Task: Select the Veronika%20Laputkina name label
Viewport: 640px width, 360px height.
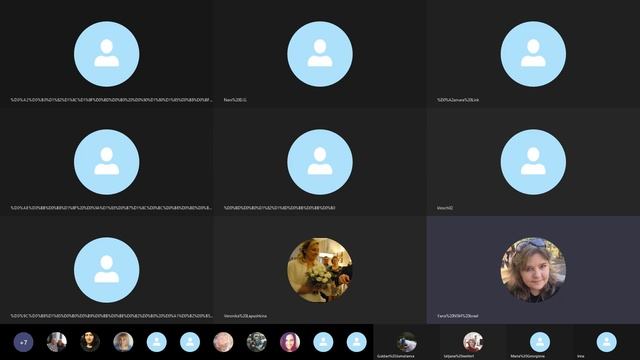Action: click(x=245, y=316)
